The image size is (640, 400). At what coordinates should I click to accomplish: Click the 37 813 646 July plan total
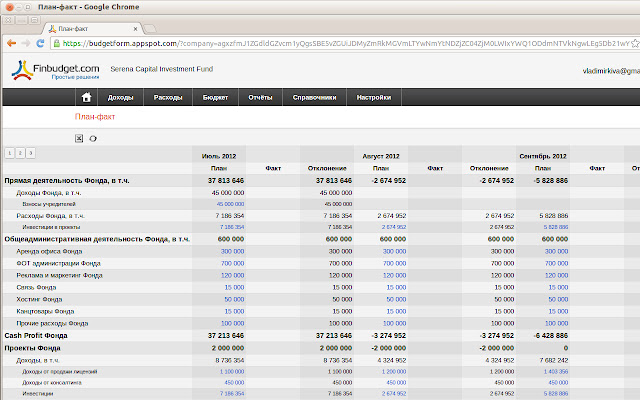click(x=226, y=181)
